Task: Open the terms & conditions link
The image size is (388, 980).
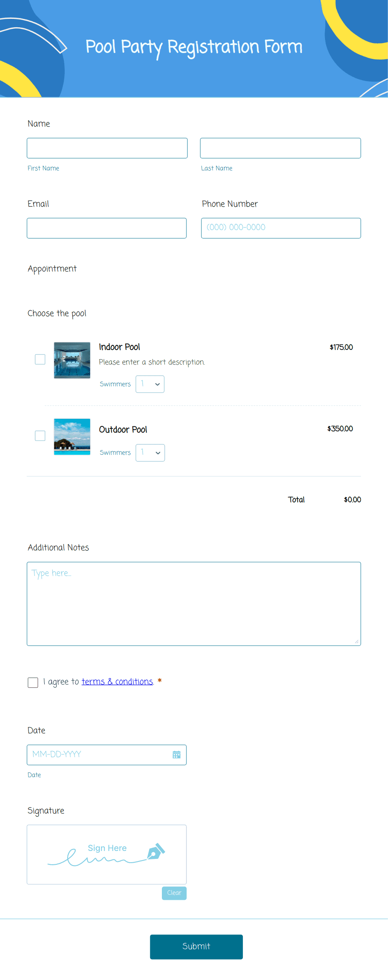Action: point(117,681)
